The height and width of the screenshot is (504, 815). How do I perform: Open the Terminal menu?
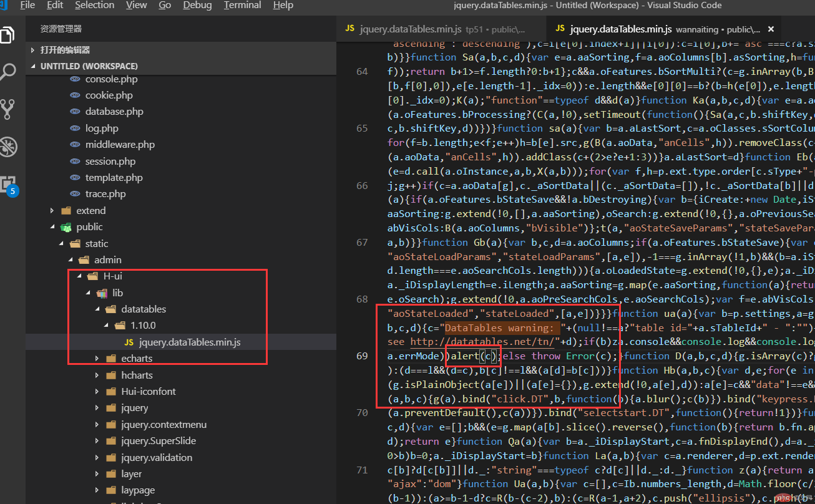pos(243,5)
